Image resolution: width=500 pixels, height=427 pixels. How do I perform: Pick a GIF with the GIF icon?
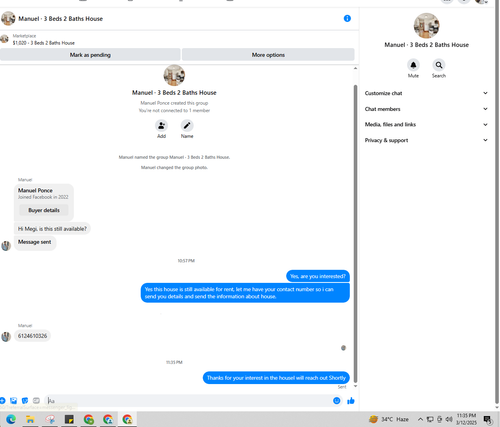(36, 400)
